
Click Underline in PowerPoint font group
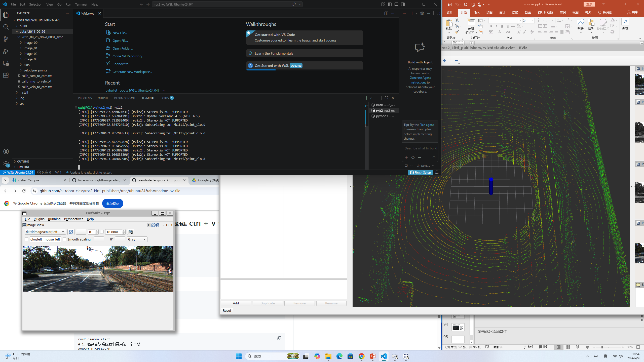tap(502, 26)
